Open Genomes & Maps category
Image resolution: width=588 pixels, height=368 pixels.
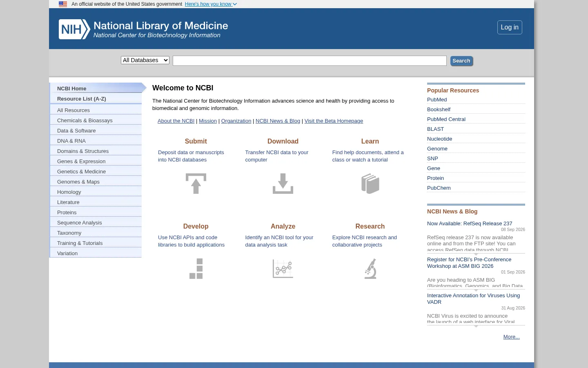[96, 182]
